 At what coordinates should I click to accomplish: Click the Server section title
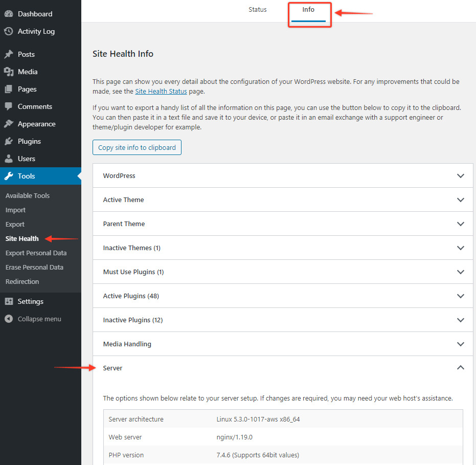[112, 368]
